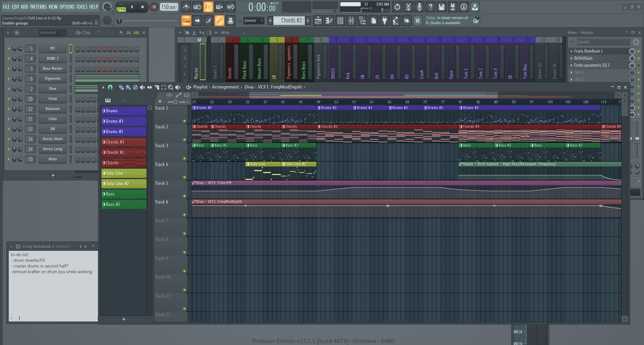The height and width of the screenshot is (345, 644).
Task: Mute playlist Track 3 via green dot
Action: click(184, 158)
